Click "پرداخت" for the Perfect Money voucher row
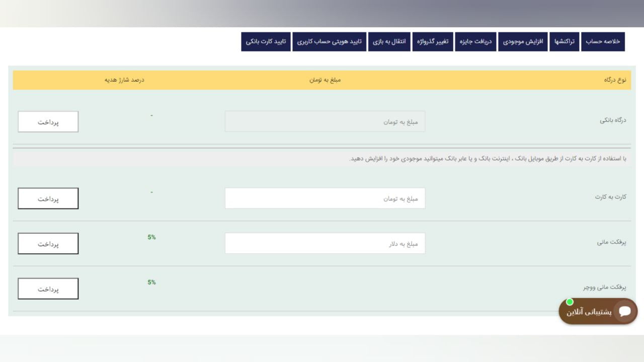Image resolution: width=644 pixels, height=362 pixels. click(x=48, y=288)
